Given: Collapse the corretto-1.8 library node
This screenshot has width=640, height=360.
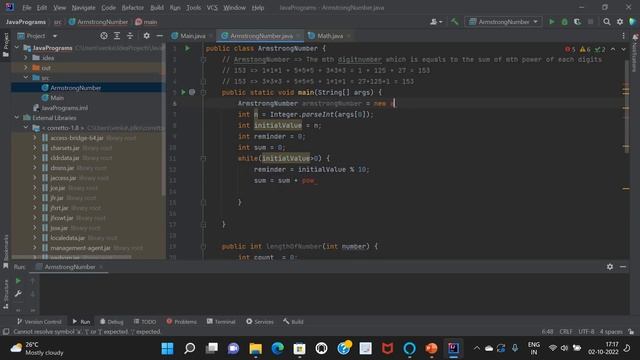Looking at the screenshot, I should pyautogui.click(x=26, y=128).
